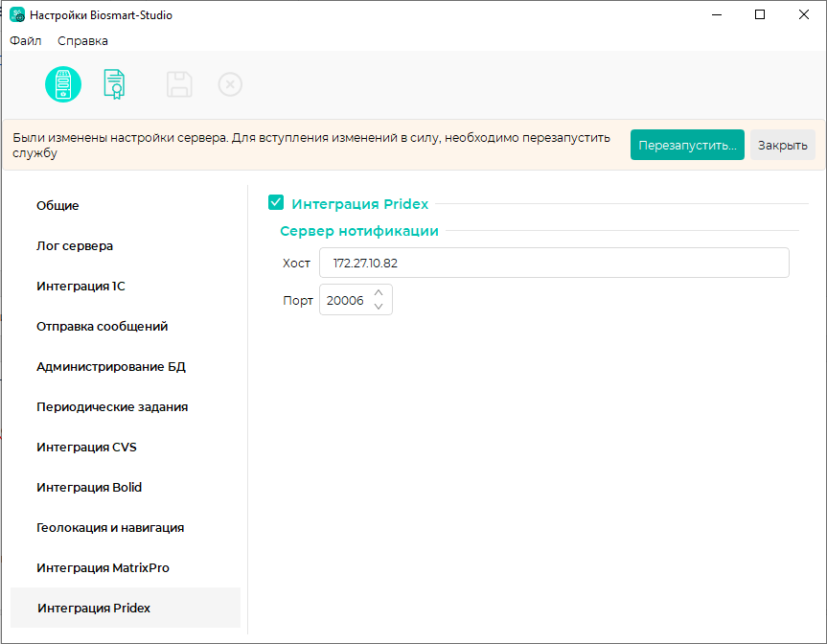Screen dimensions: 827x644
Task: Open the Интеграция 1С section
Action: tap(126, 286)
